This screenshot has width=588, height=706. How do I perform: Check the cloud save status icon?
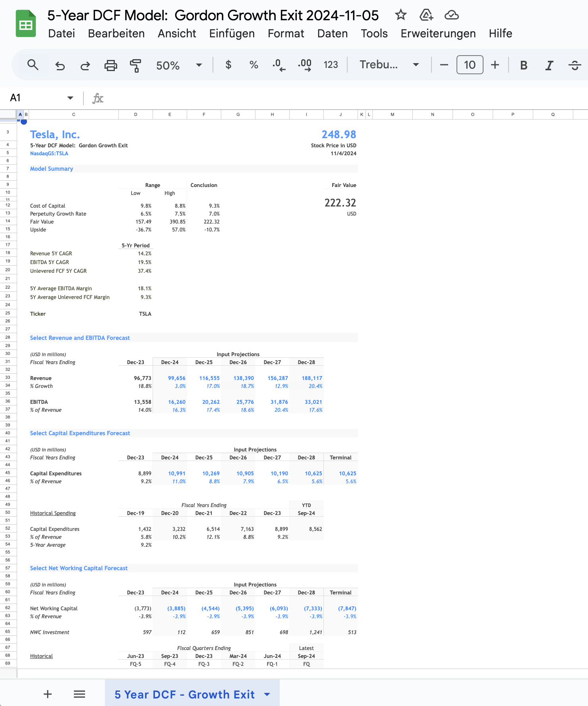pos(452,15)
